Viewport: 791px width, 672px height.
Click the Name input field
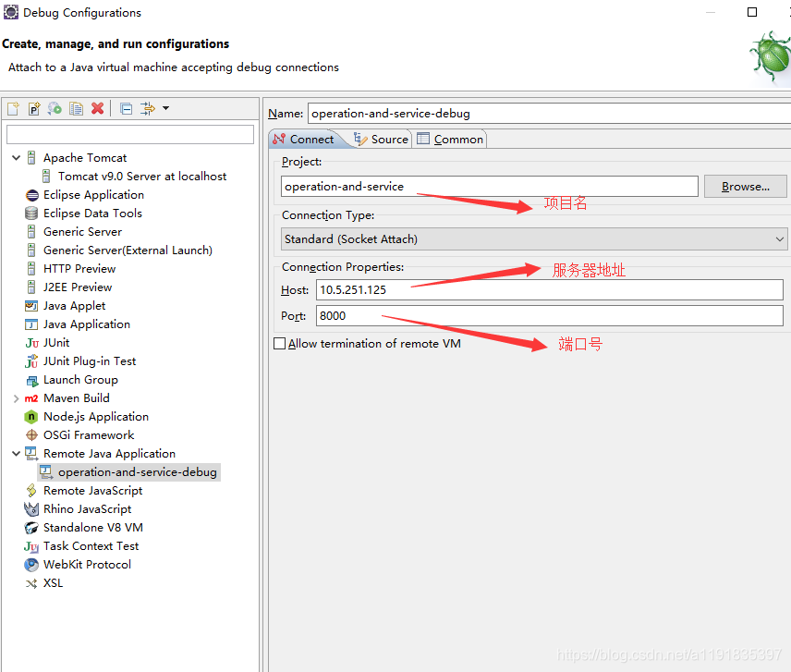pyautogui.click(x=549, y=114)
